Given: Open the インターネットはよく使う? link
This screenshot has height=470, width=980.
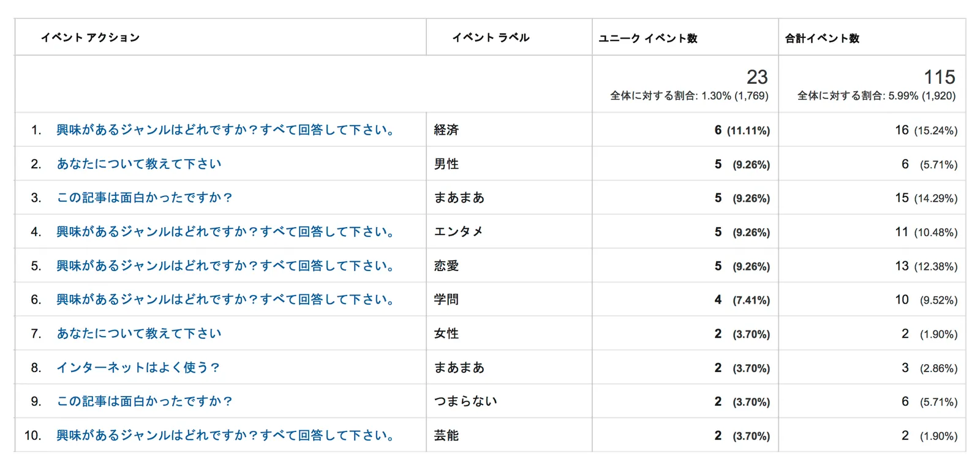Looking at the screenshot, I should (138, 367).
